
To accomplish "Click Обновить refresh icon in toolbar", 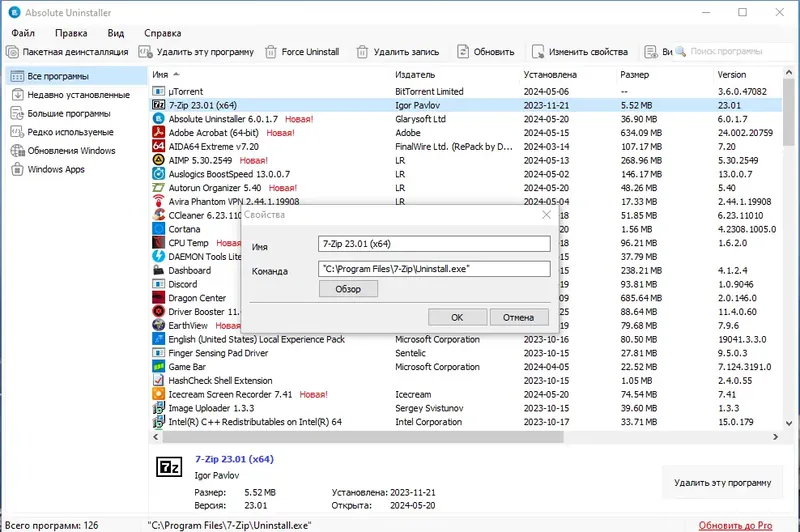I will point(463,52).
